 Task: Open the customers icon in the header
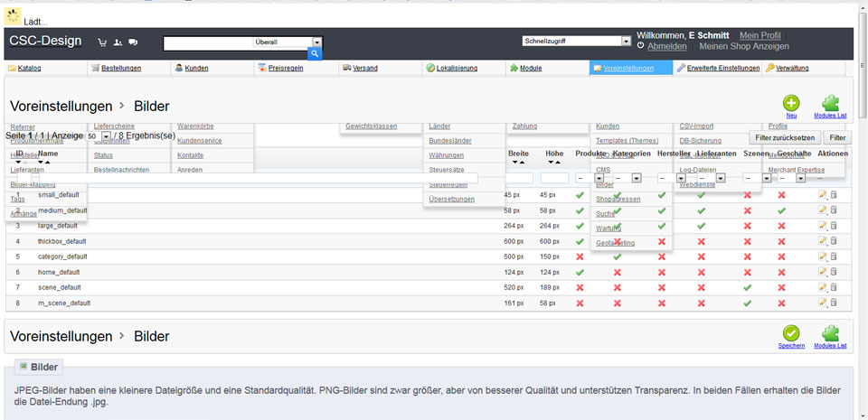pos(118,42)
